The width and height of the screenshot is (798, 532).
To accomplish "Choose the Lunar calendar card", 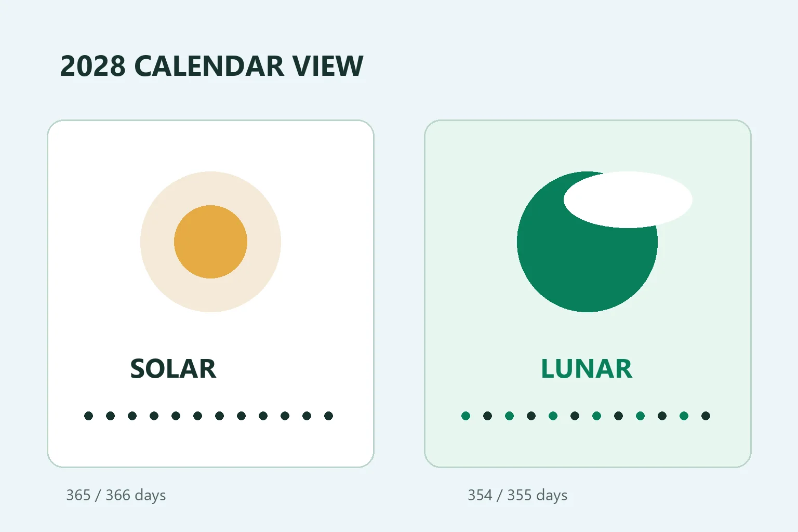I will [x=588, y=294].
